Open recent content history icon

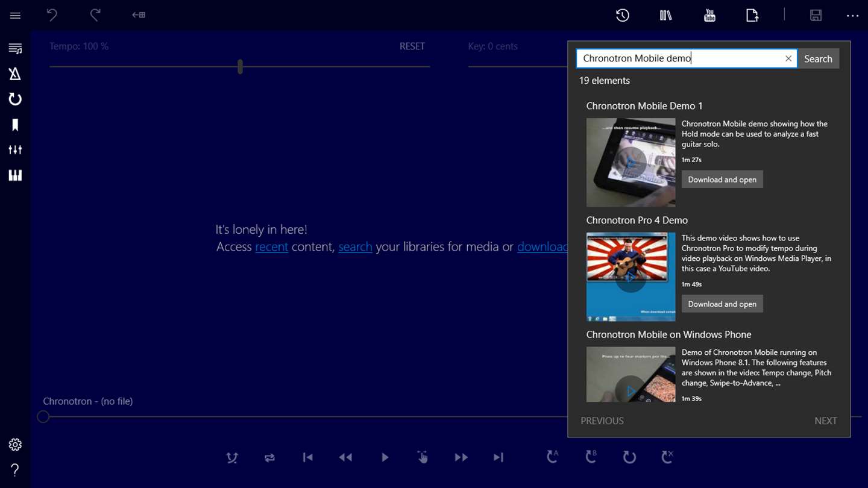pos(623,16)
